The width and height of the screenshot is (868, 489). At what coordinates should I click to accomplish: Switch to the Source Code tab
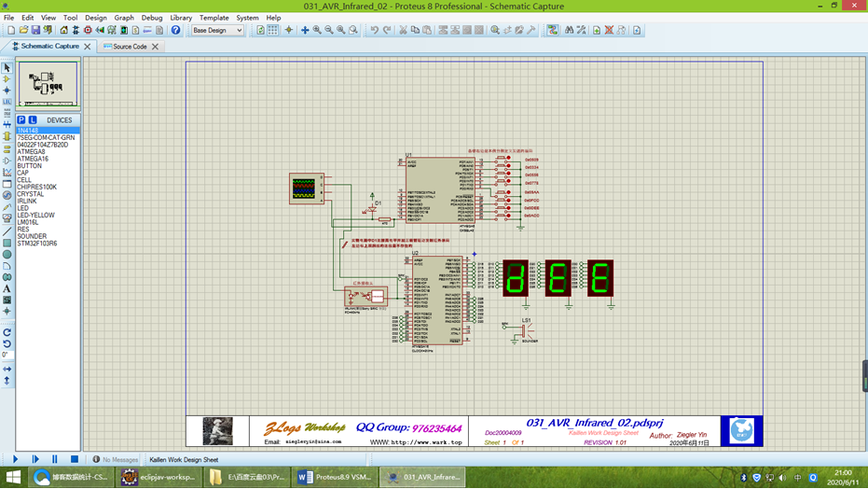pyautogui.click(x=130, y=46)
